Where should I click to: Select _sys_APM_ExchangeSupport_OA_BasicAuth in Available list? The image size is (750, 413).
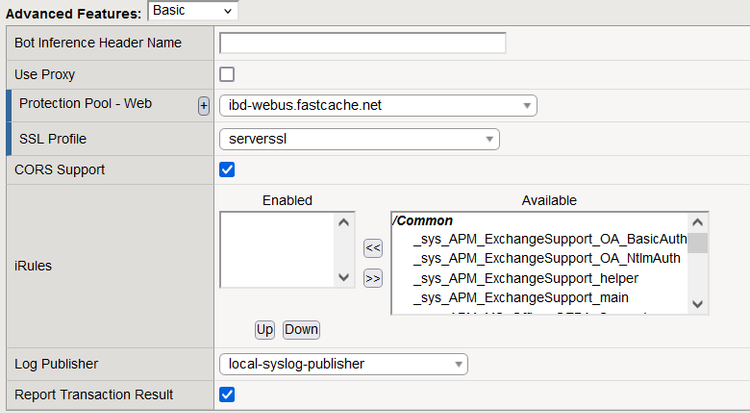549,239
